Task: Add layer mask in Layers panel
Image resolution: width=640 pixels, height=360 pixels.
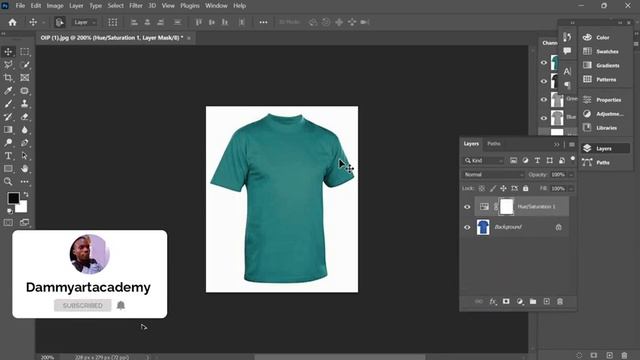Action: coord(506,302)
